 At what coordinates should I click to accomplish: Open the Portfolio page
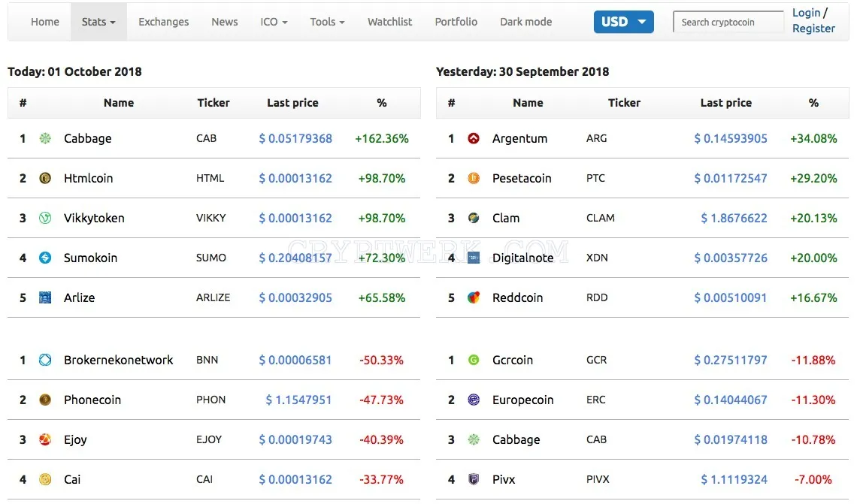coord(456,22)
